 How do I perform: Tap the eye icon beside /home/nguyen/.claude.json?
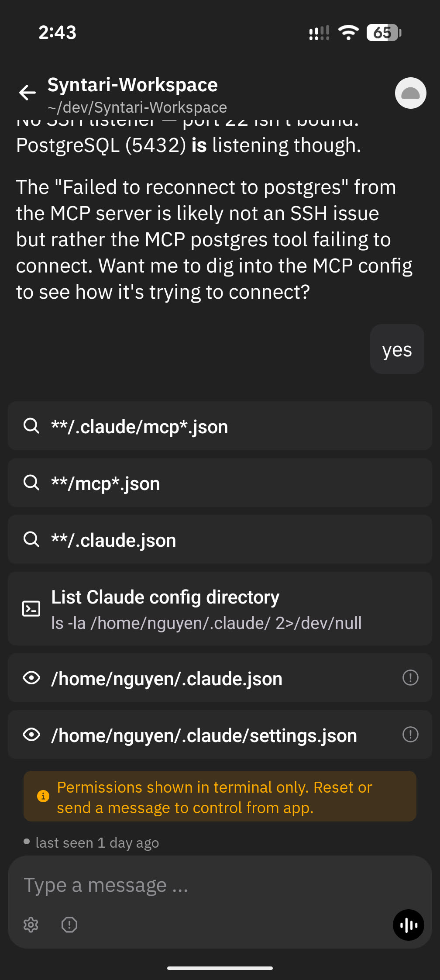[x=31, y=678]
